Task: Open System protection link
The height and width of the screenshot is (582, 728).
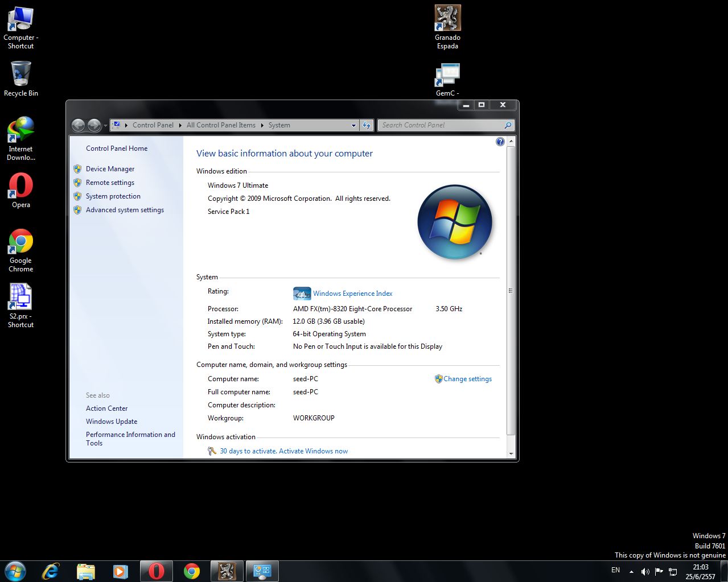Action: [x=113, y=196]
